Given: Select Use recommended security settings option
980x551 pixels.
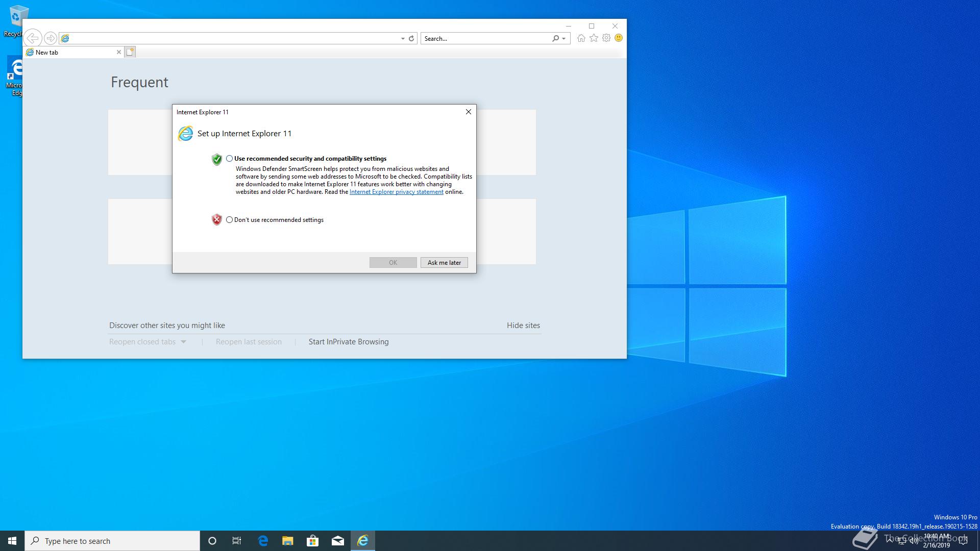Looking at the screenshot, I should point(230,159).
